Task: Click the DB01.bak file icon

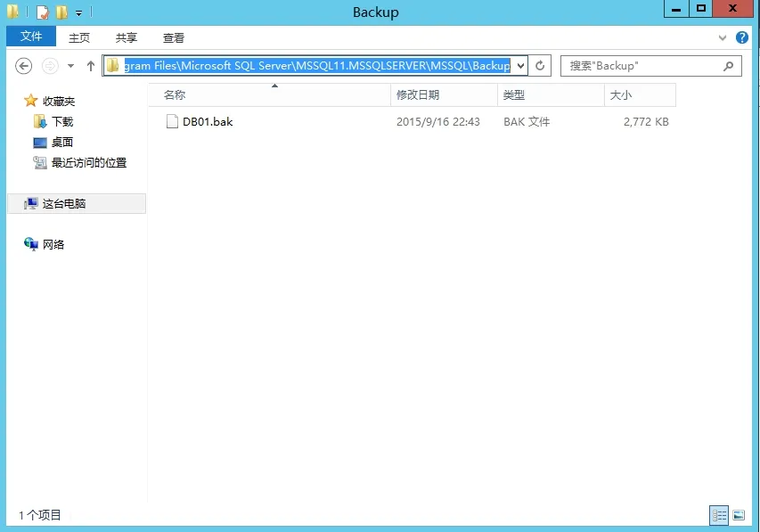Action: point(172,121)
